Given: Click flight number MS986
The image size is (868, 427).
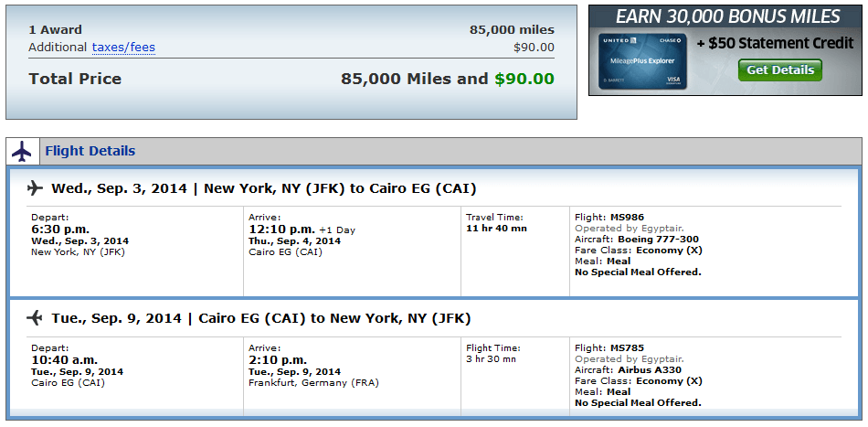Looking at the screenshot, I should [x=627, y=217].
